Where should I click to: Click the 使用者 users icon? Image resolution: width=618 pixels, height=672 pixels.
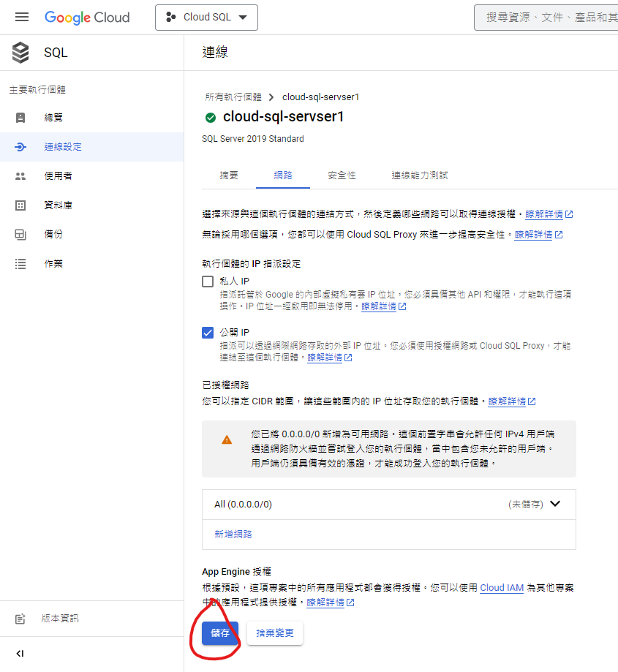point(20,176)
